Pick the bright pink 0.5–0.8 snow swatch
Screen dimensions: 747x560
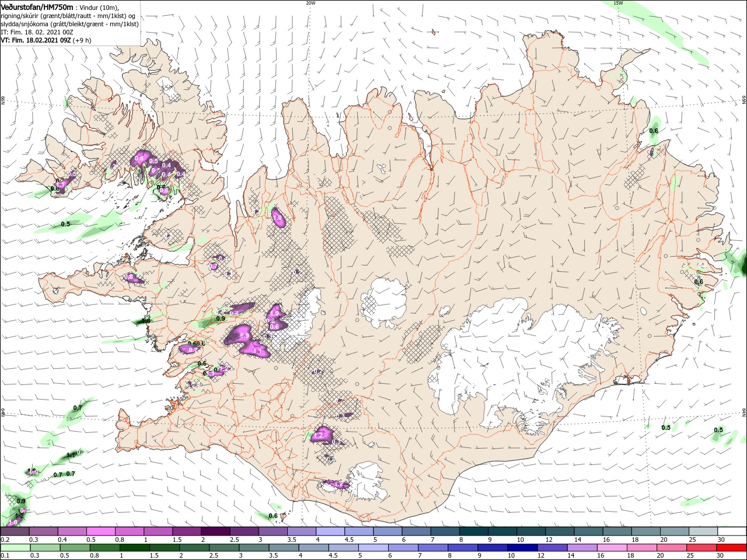100,531
